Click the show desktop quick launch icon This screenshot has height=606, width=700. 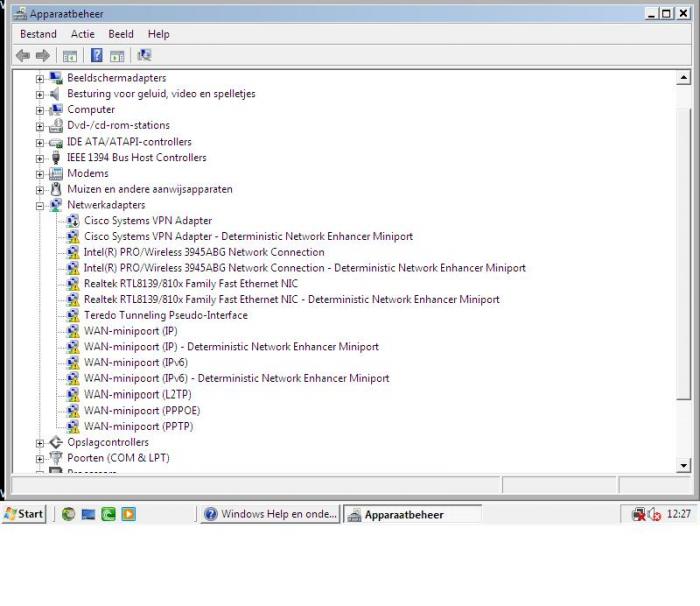[88, 514]
